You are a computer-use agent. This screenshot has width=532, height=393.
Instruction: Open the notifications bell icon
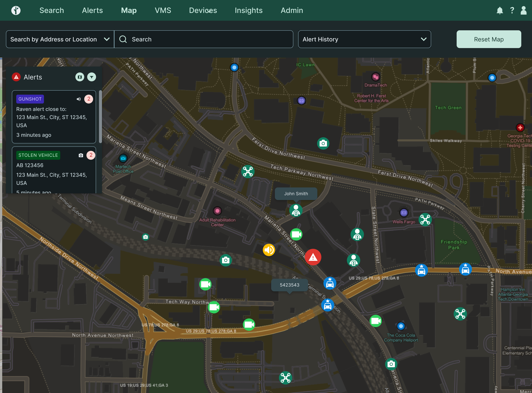point(500,11)
